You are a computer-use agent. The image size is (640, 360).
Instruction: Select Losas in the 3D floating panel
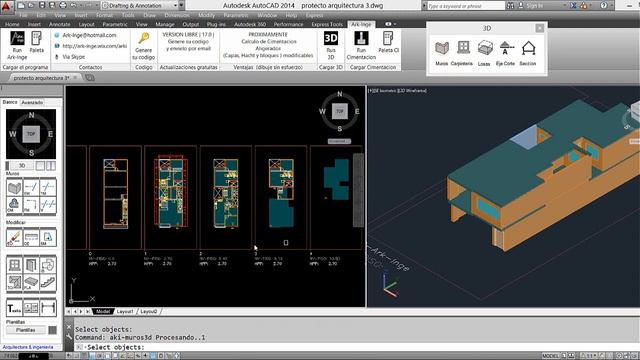click(484, 53)
